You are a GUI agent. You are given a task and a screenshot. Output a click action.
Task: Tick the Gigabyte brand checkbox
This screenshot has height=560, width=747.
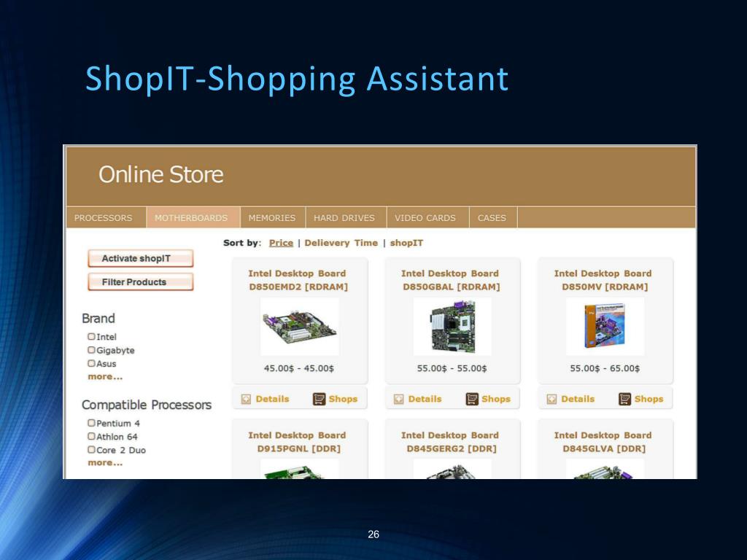pos(91,350)
